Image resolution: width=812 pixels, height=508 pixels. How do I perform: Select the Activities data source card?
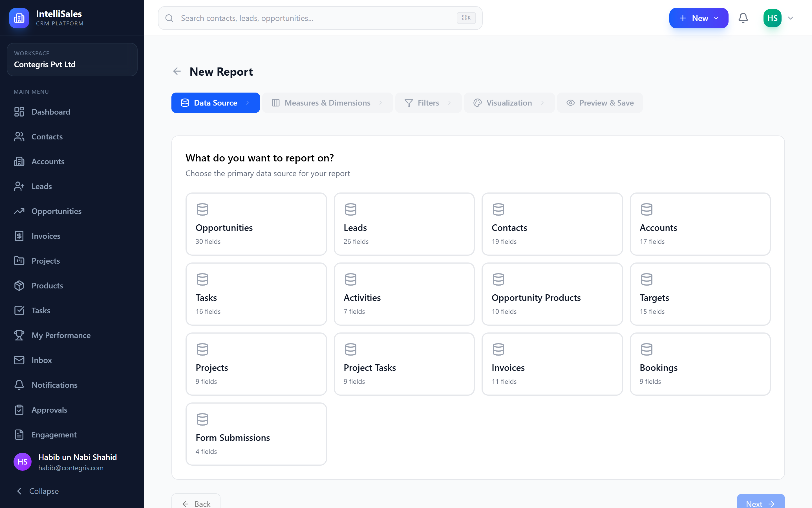tap(404, 294)
